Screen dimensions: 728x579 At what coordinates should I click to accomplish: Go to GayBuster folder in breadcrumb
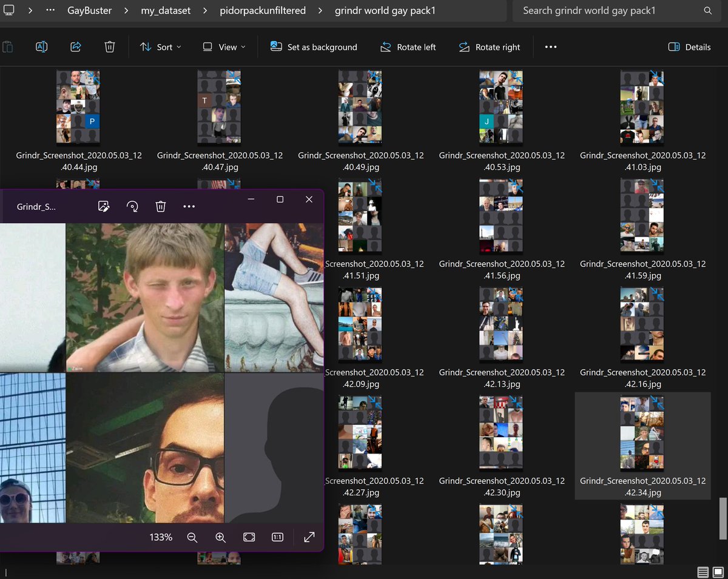[x=89, y=10]
